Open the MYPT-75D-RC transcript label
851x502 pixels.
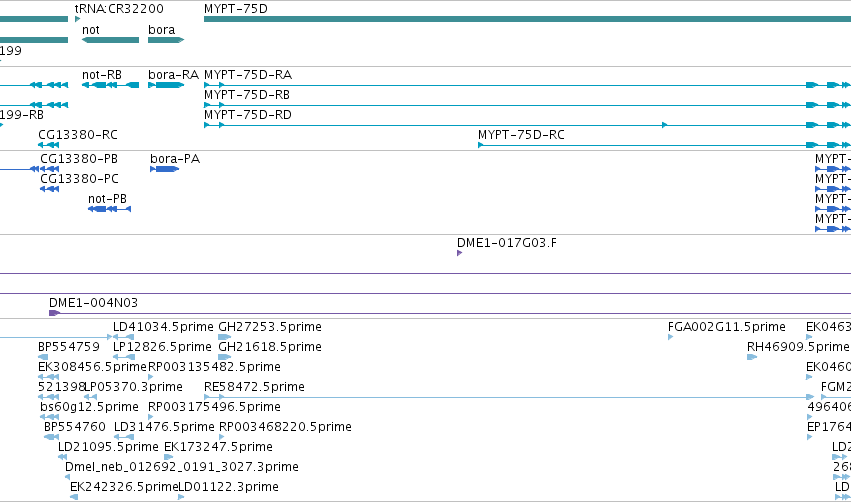click(x=521, y=135)
